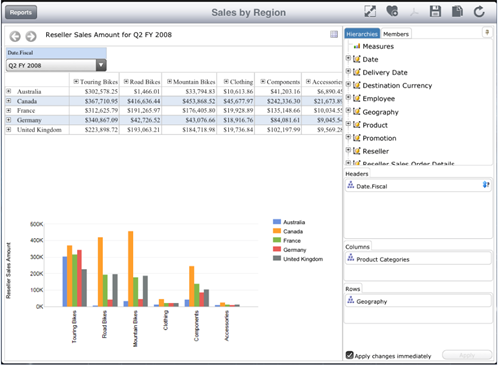Save the report with floppy icon
This screenshot has height=365, width=498.
tap(435, 11)
